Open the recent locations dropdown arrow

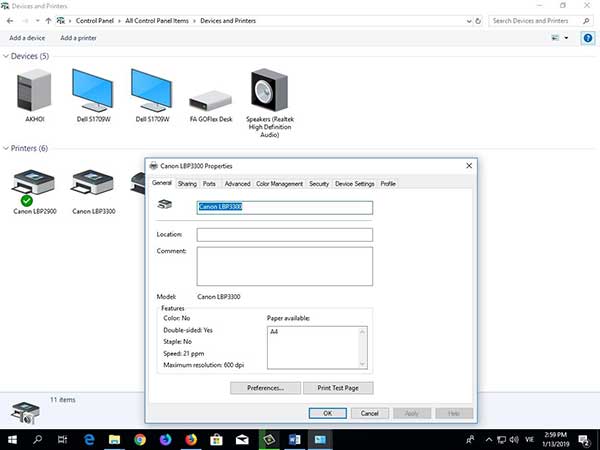pos(38,21)
